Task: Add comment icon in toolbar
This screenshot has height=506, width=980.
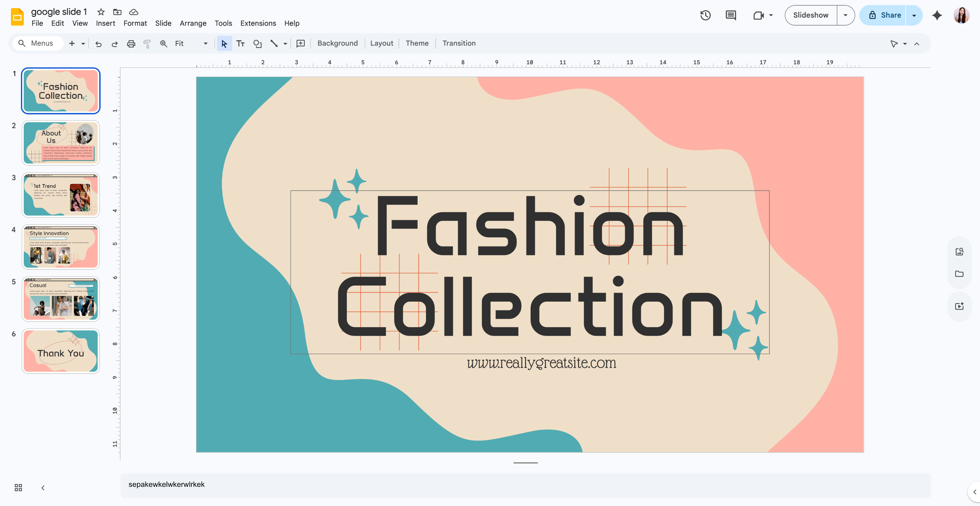Action: tap(301, 44)
